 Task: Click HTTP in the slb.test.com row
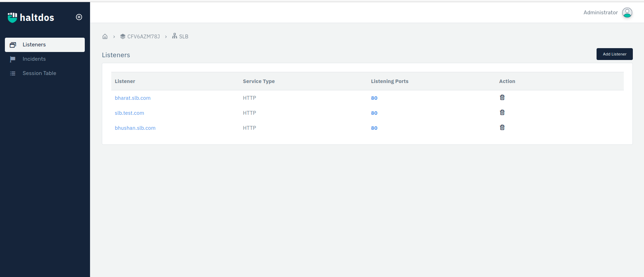(x=249, y=113)
